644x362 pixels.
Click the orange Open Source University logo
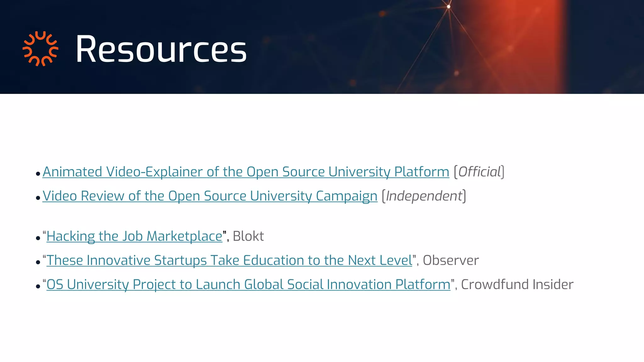point(41,49)
